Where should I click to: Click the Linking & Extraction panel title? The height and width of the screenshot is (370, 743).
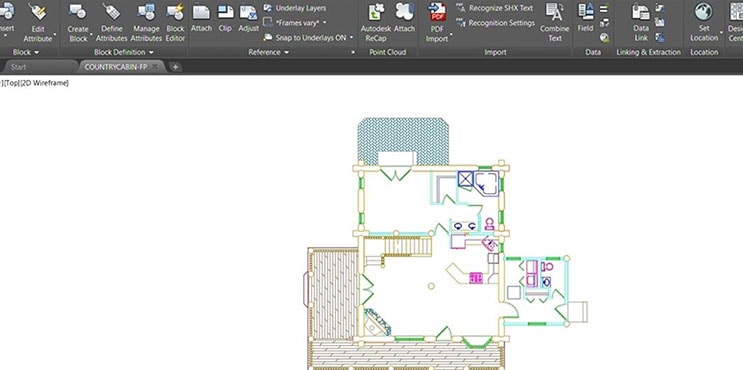click(648, 52)
